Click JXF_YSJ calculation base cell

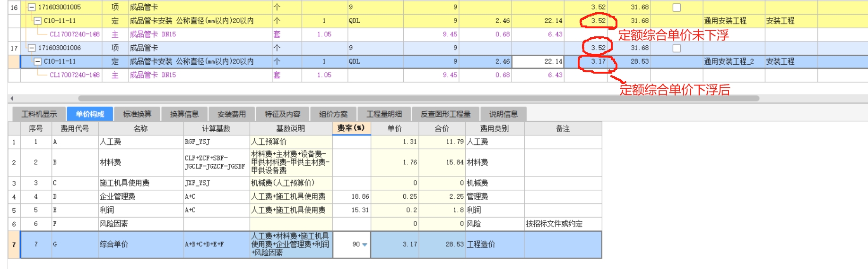tap(216, 183)
